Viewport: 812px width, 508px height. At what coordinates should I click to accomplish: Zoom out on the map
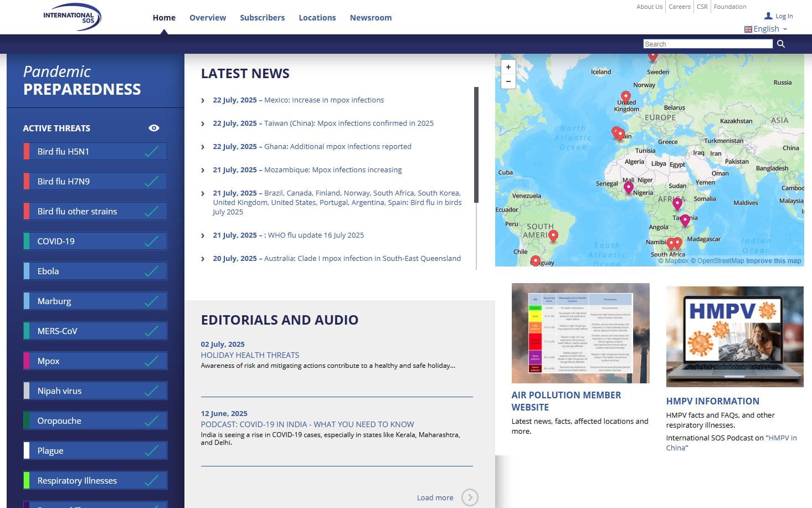[x=508, y=81]
